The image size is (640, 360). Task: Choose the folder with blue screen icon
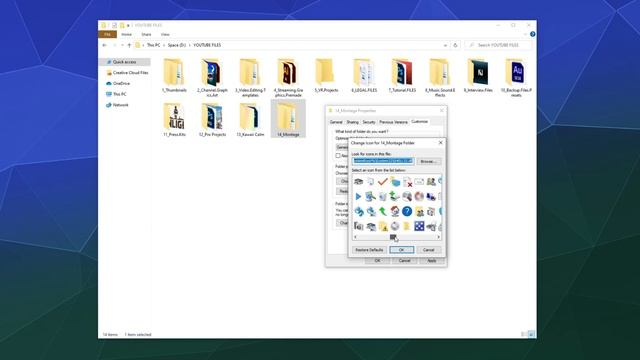pyautogui.click(x=395, y=182)
